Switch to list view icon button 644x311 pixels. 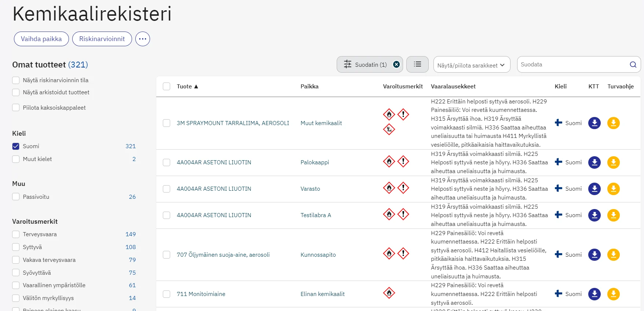click(x=417, y=65)
